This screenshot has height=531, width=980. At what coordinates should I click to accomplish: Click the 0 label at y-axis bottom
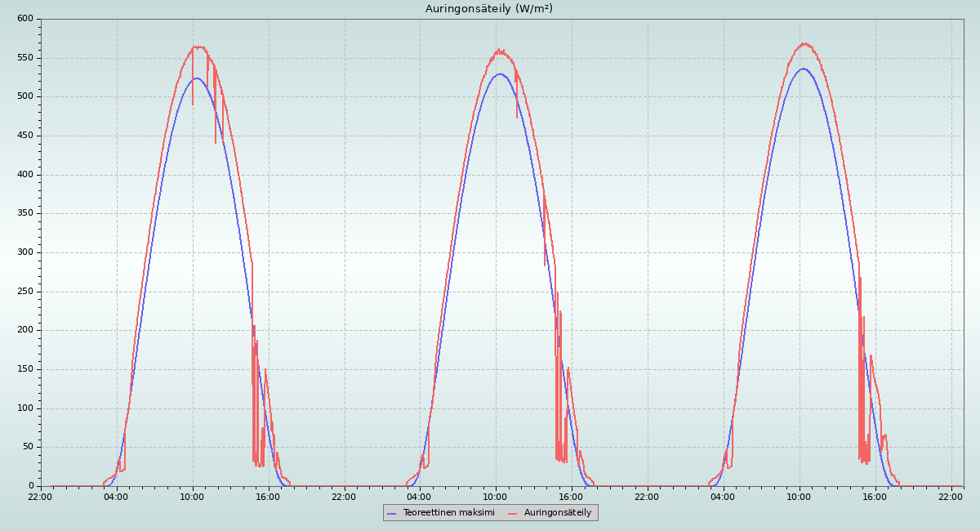click(x=31, y=486)
